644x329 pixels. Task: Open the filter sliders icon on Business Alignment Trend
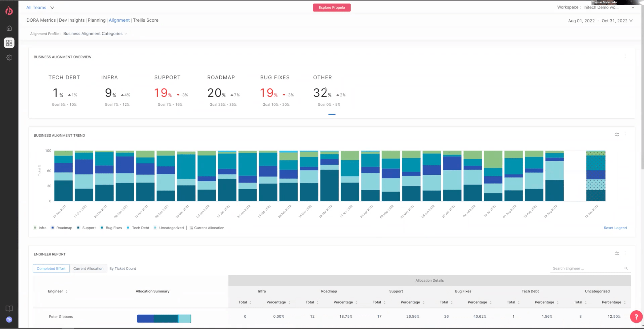pyautogui.click(x=617, y=134)
